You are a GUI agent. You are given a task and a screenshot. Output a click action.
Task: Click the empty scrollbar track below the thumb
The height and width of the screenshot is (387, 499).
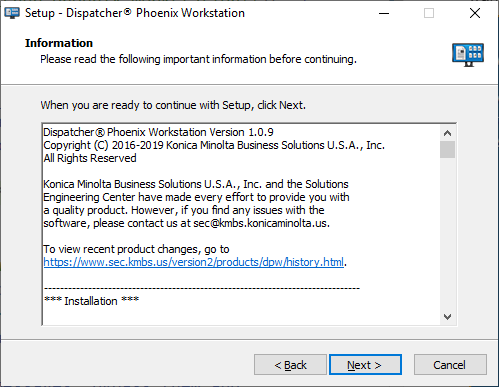tap(447, 233)
